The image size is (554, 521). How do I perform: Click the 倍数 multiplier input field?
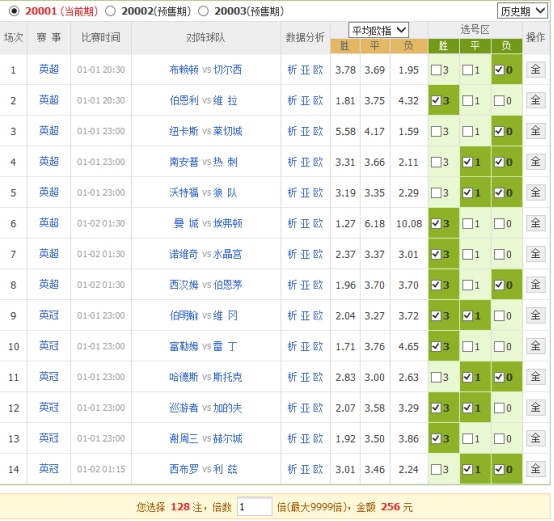[x=254, y=507]
